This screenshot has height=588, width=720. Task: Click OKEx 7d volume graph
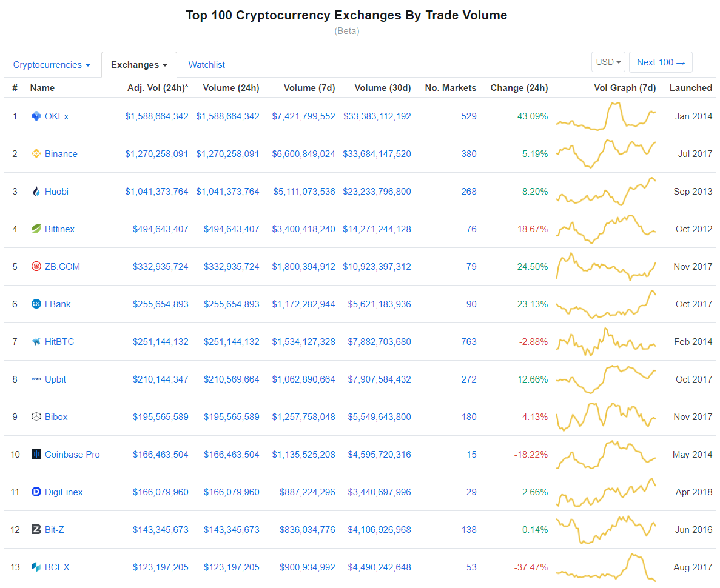(x=606, y=116)
